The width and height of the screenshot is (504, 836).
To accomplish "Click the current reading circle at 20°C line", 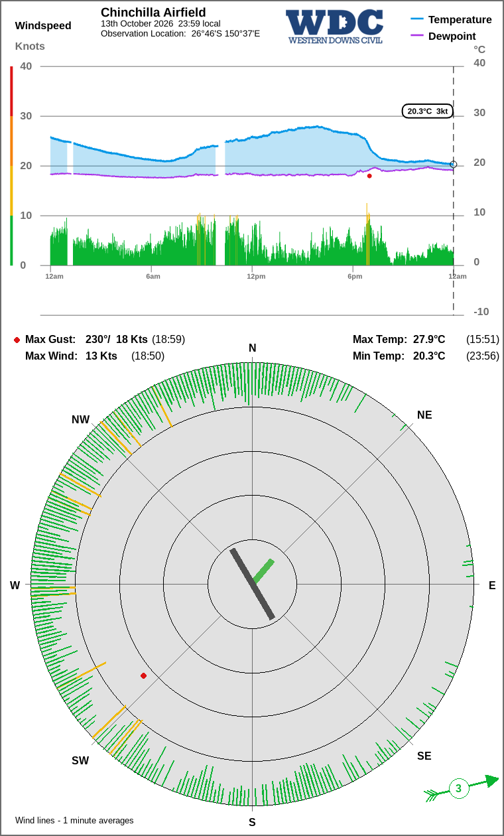I will (x=454, y=165).
